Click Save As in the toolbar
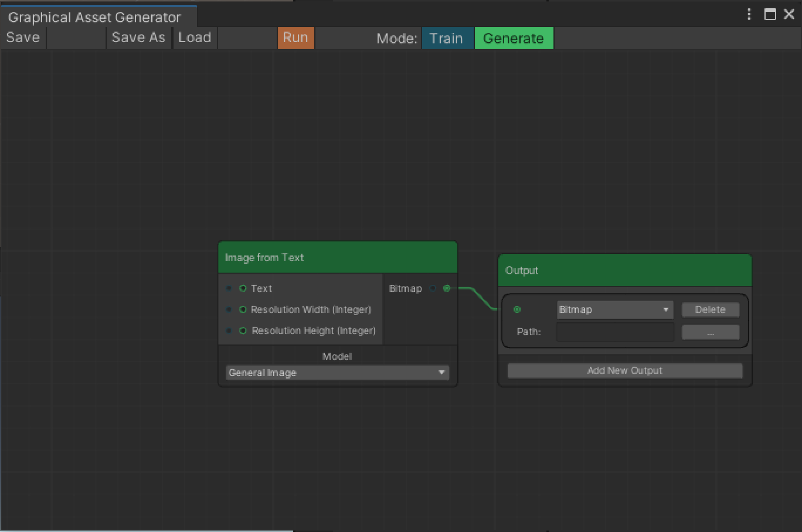 coord(138,38)
